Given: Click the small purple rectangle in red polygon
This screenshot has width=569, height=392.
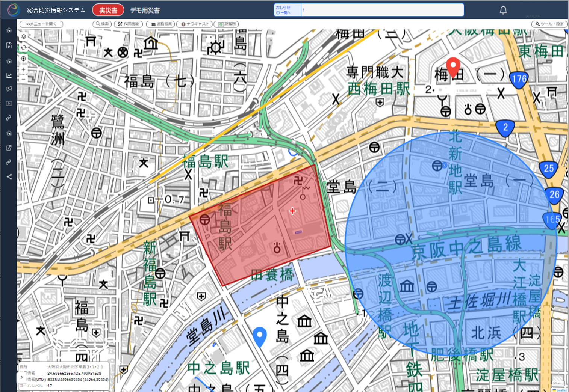Looking at the screenshot, I should 298,232.
